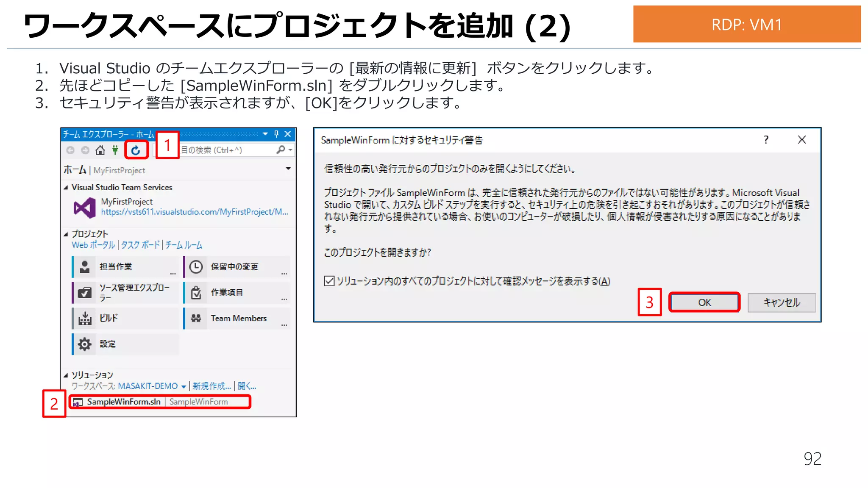
Task: Collapse the ソリューション section
Action: tap(66, 375)
